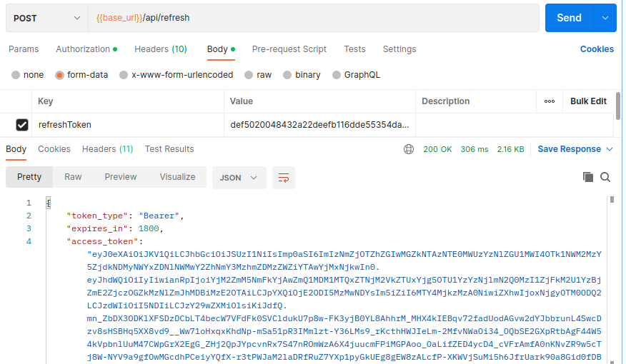Click the Bulk Edit button
Image resolution: width=626 pixels, height=364 pixels.
click(588, 101)
